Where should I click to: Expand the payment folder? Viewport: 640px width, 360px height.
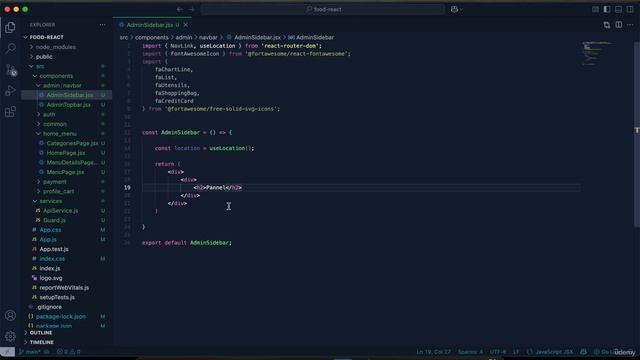click(x=67, y=182)
